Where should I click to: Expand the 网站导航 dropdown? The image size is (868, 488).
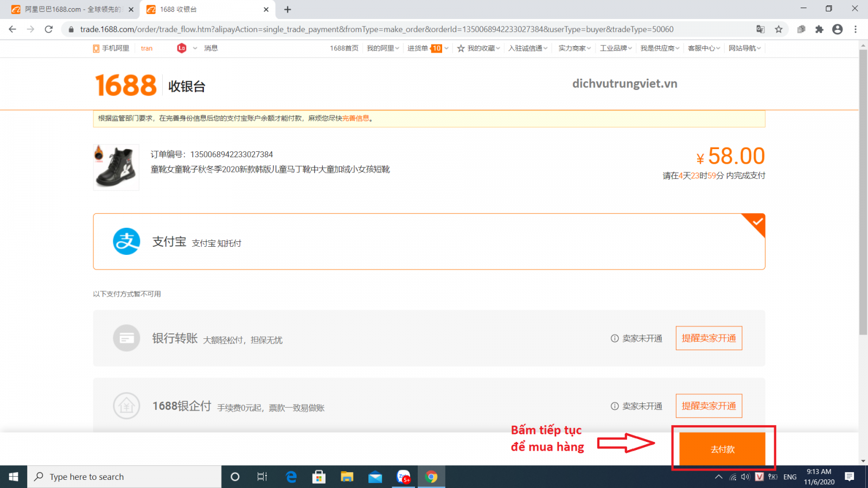(744, 48)
